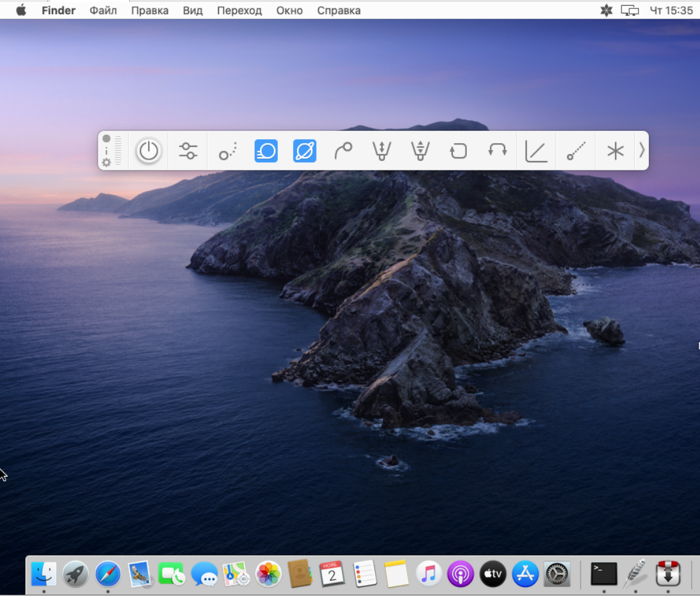Select the angle graph line icon
The image size is (700, 596).
point(536,151)
